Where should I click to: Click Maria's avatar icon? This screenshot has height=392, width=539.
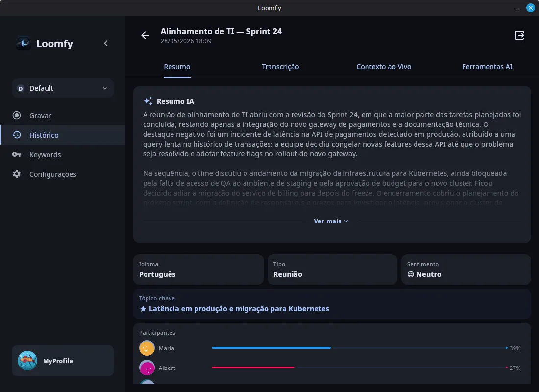coord(147,348)
